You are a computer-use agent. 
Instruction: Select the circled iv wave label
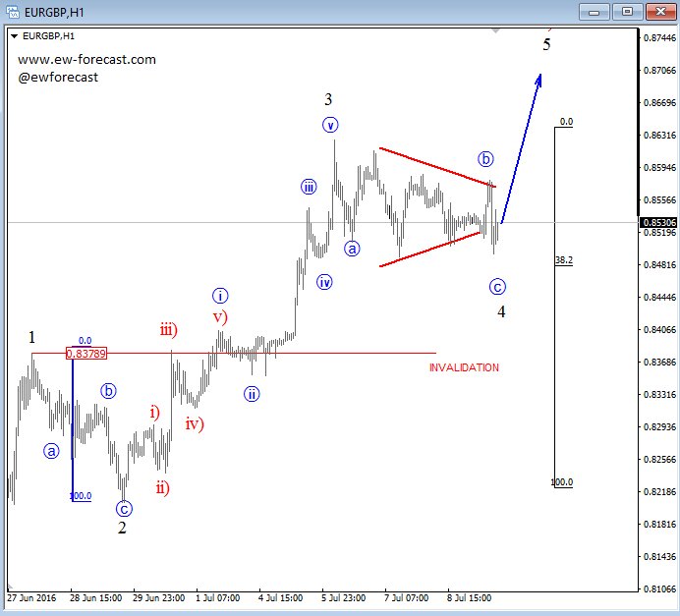[x=324, y=283]
